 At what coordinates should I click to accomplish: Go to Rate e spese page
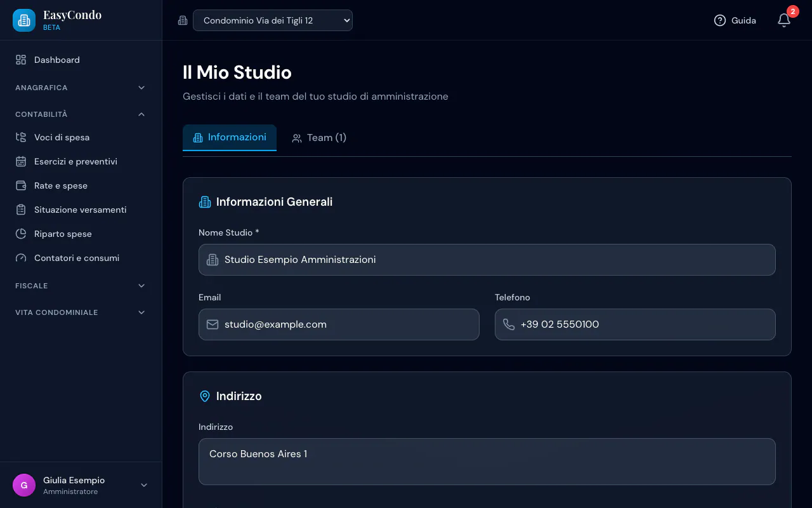pos(81,185)
